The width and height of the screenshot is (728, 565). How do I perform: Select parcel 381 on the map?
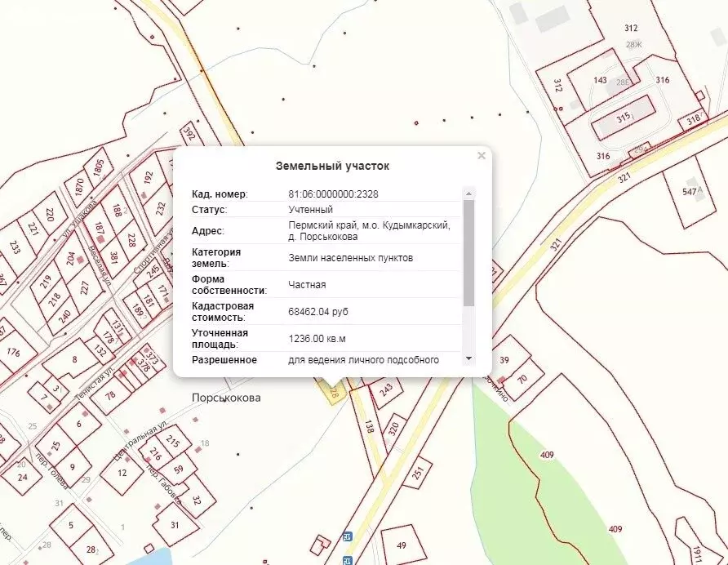pyautogui.click(x=113, y=257)
